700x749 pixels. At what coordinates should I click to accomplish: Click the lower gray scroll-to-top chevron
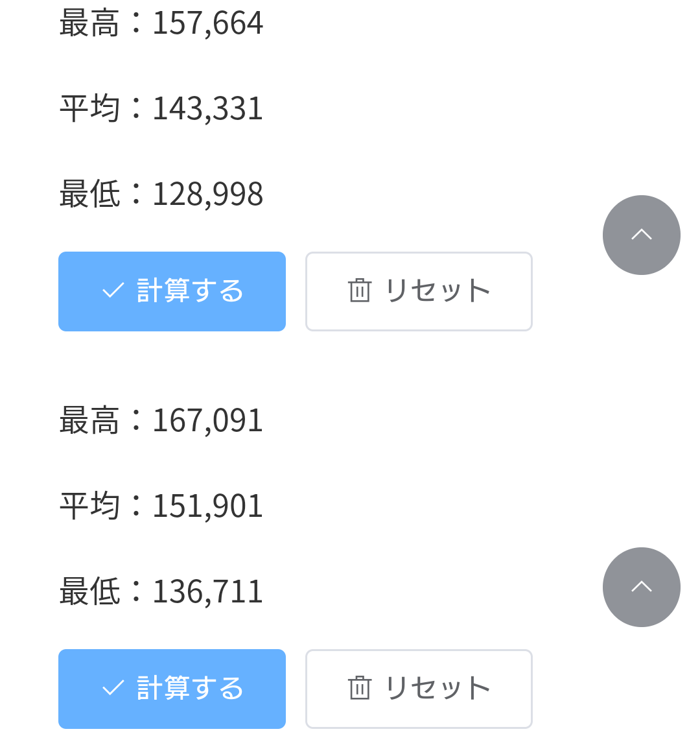coord(641,587)
